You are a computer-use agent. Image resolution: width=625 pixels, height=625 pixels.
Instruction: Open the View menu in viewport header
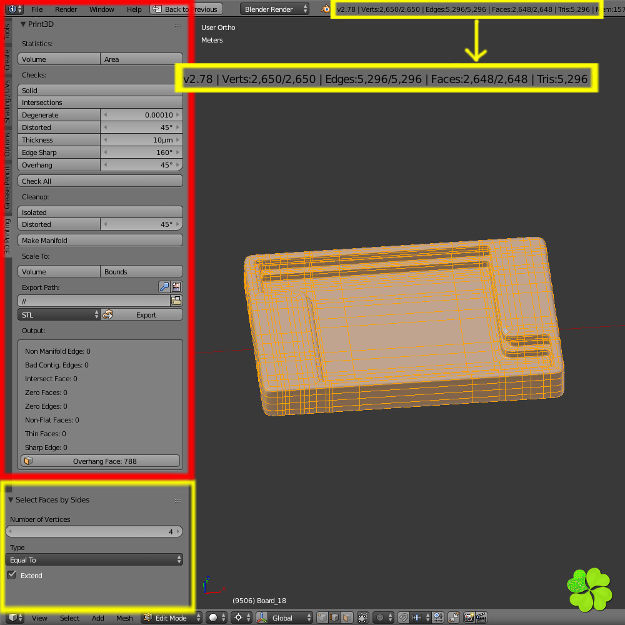(39, 618)
